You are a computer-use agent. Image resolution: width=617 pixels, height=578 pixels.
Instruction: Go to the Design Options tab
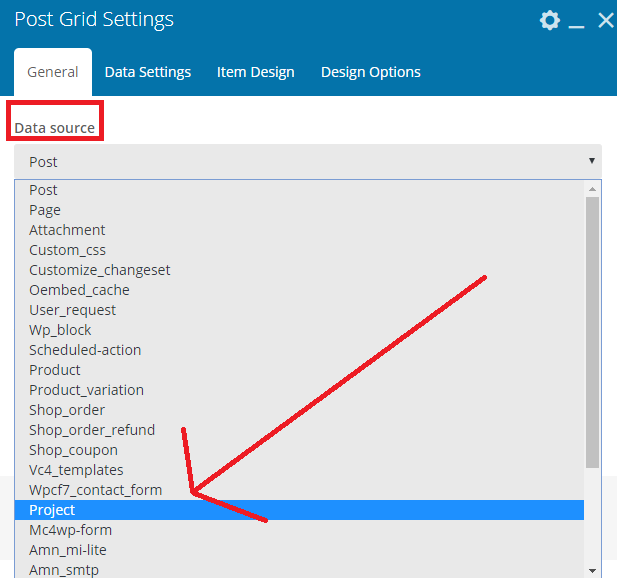pyautogui.click(x=371, y=72)
